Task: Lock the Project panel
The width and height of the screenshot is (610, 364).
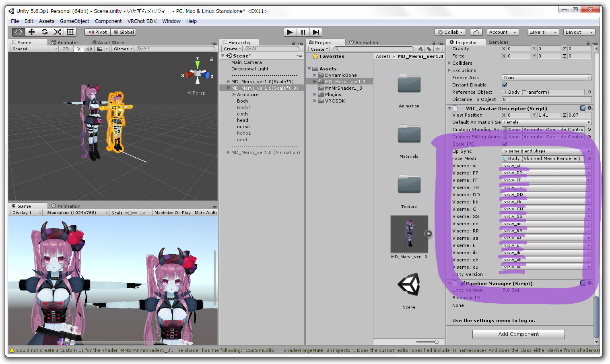Action: coord(434,43)
